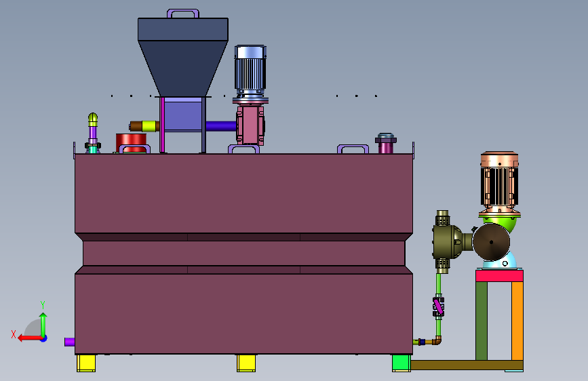Click the red X axis arrow of the triad
The width and height of the screenshot is (588, 381).
(x=30, y=338)
